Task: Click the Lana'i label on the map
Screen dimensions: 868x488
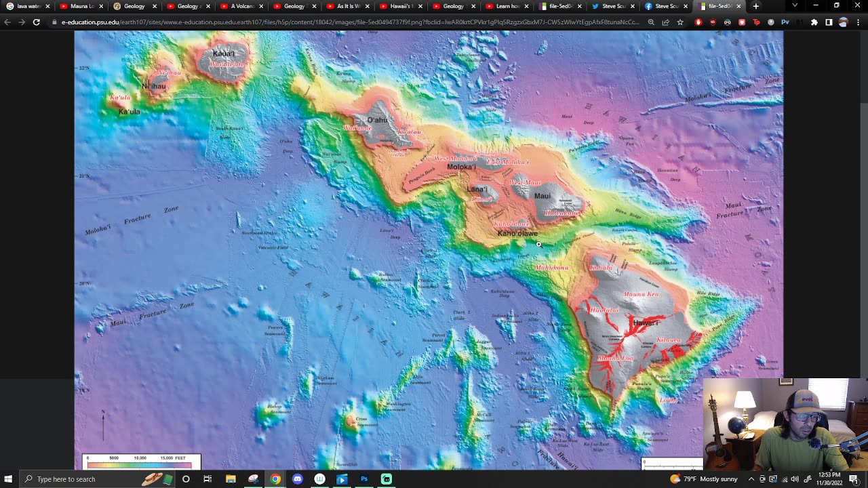Action: click(x=477, y=189)
